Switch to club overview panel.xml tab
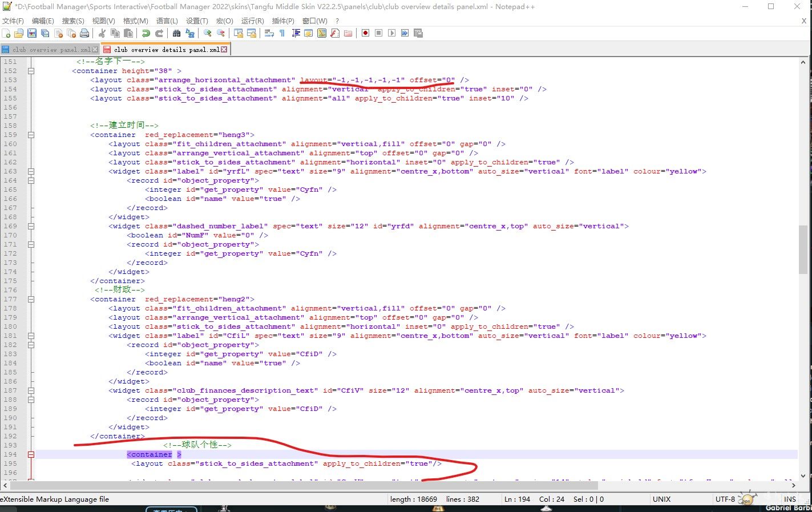The image size is (812, 512). (50, 50)
